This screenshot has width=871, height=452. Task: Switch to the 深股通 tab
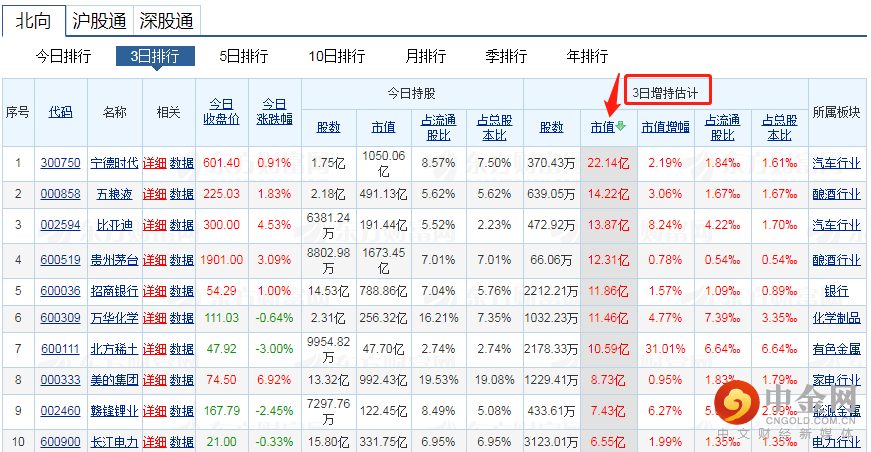point(166,21)
